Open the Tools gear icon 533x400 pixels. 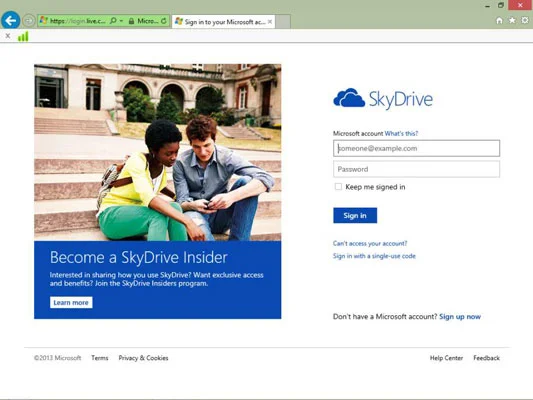(525, 20)
